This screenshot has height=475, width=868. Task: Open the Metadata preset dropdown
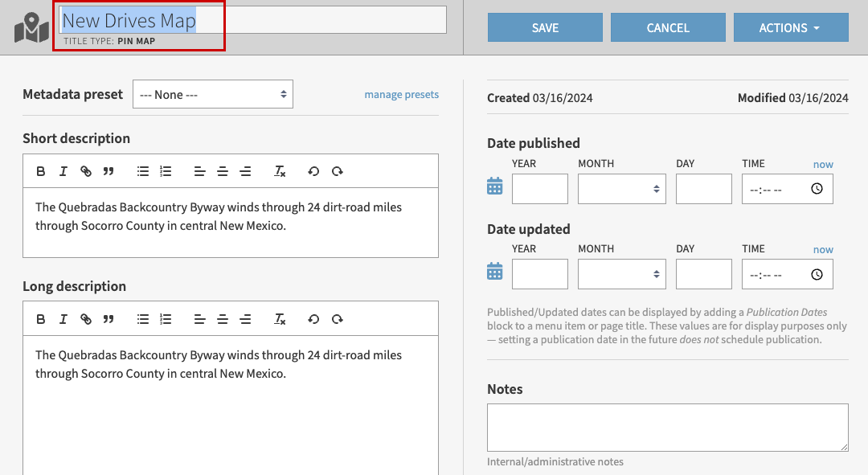click(x=213, y=94)
